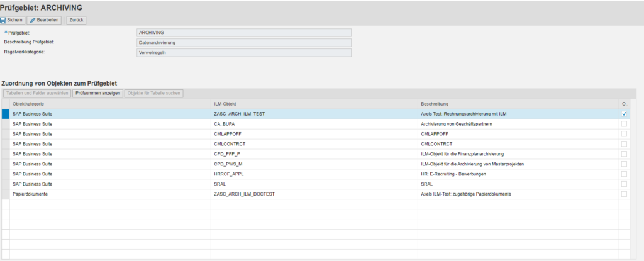The image size is (644, 261).
Task: Select the highlighted first row selector
Action: coord(5,114)
